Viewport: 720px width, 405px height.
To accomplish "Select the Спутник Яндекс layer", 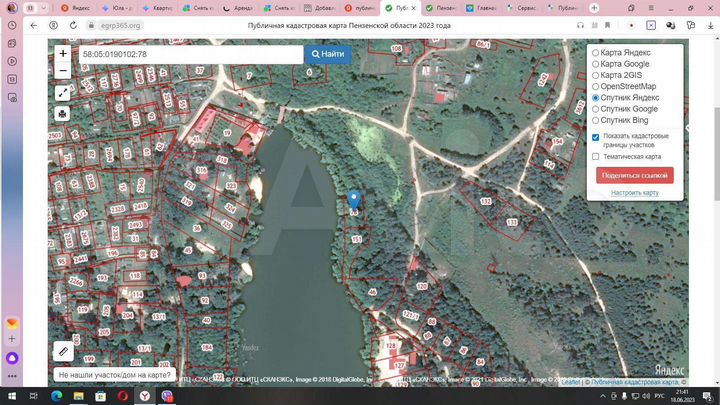I will point(596,98).
